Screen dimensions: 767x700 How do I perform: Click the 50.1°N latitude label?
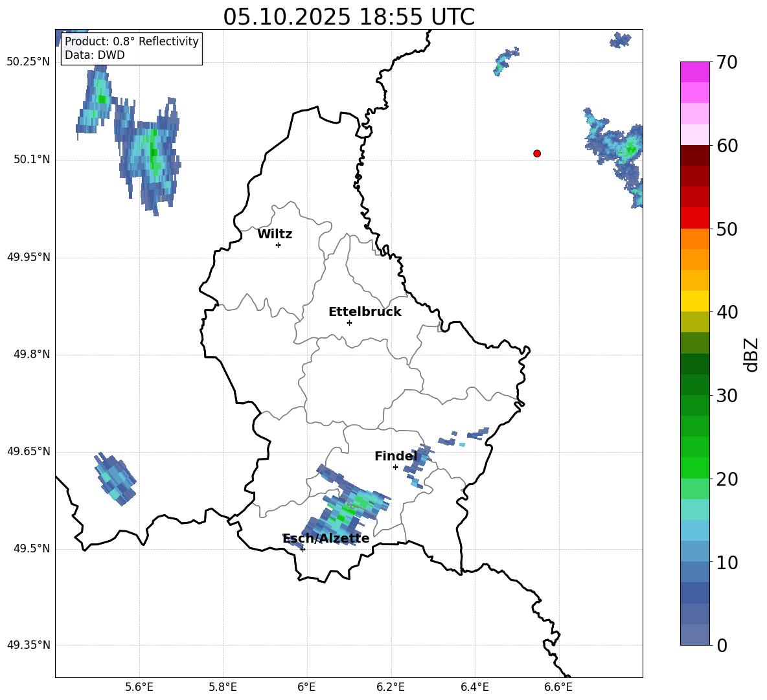point(32,160)
